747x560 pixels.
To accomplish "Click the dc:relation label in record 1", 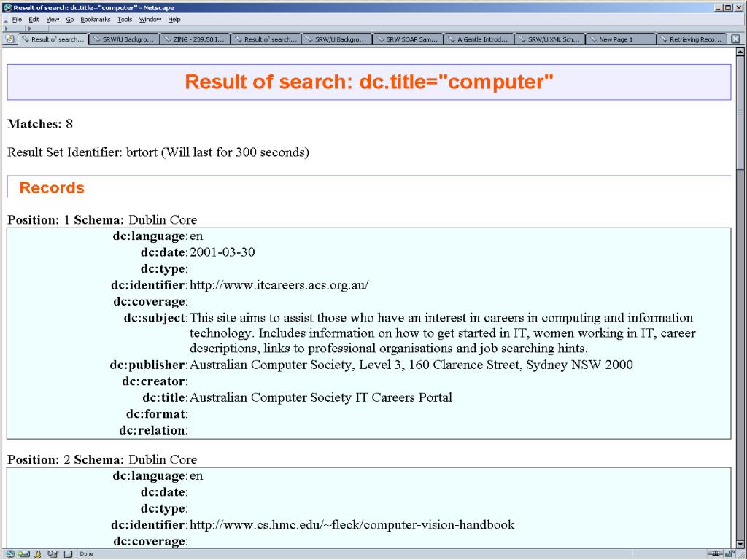I will coord(153,430).
